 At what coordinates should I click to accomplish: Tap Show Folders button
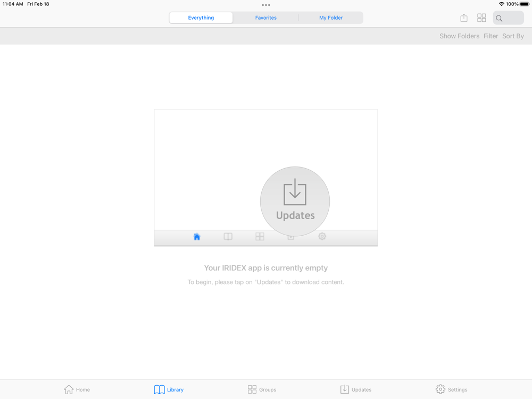click(460, 36)
